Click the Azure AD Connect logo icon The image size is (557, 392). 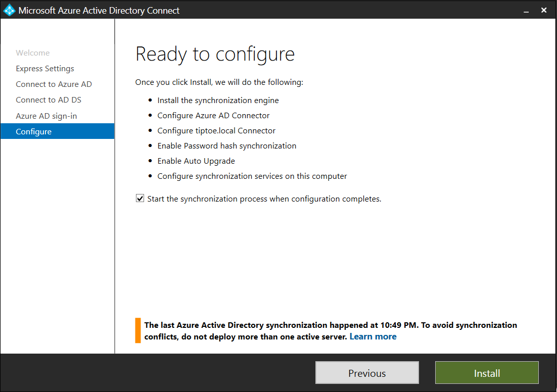pos(9,10)
